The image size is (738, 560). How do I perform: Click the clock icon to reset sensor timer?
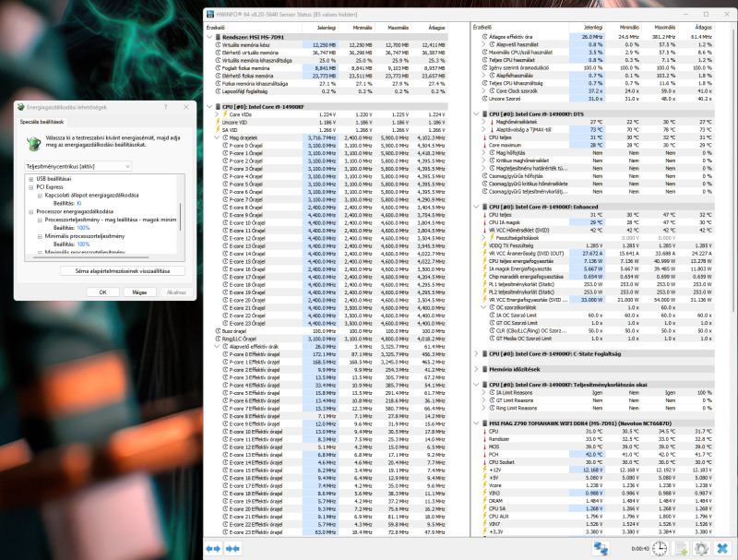(660, 548)
